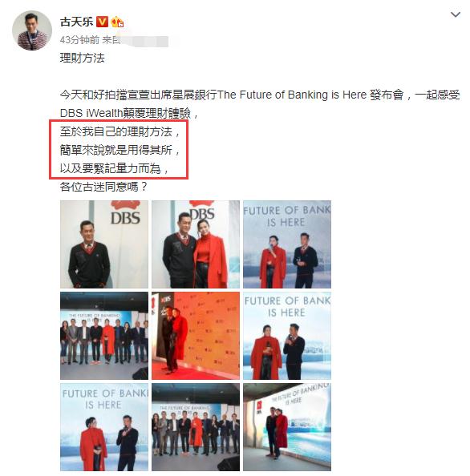Open the red carpet backdrop photo
The height and width of the screenshot is (476, 470).
[196, 336]
